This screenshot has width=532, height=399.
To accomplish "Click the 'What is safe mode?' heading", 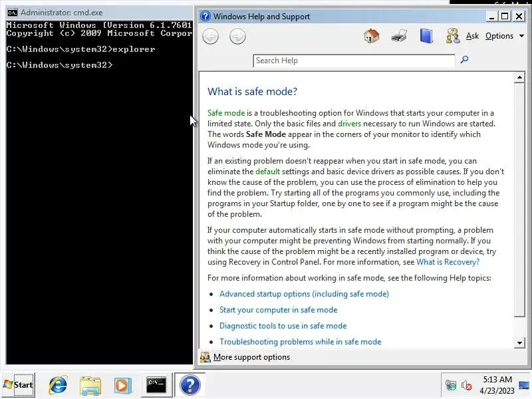I will click(252, 92).
